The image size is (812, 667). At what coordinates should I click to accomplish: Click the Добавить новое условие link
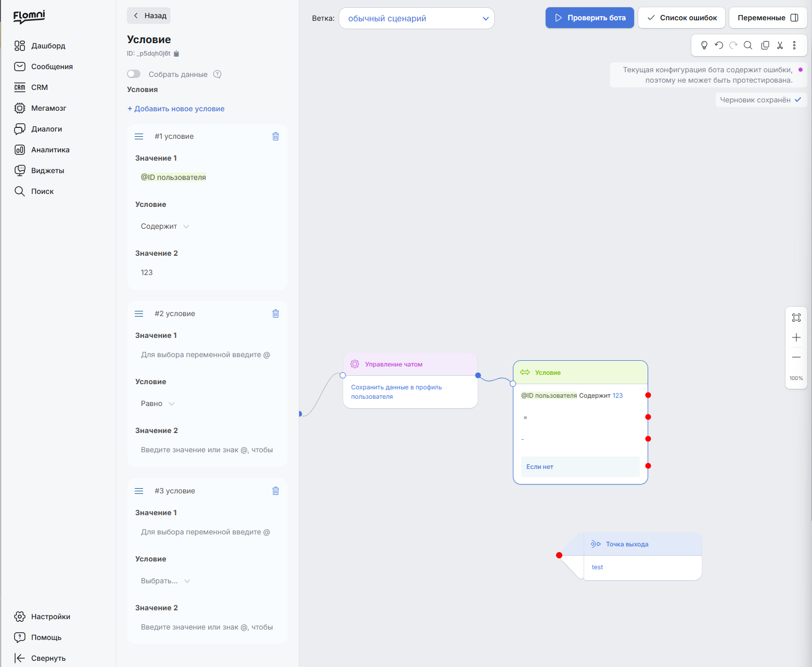(x=176, y=109)
